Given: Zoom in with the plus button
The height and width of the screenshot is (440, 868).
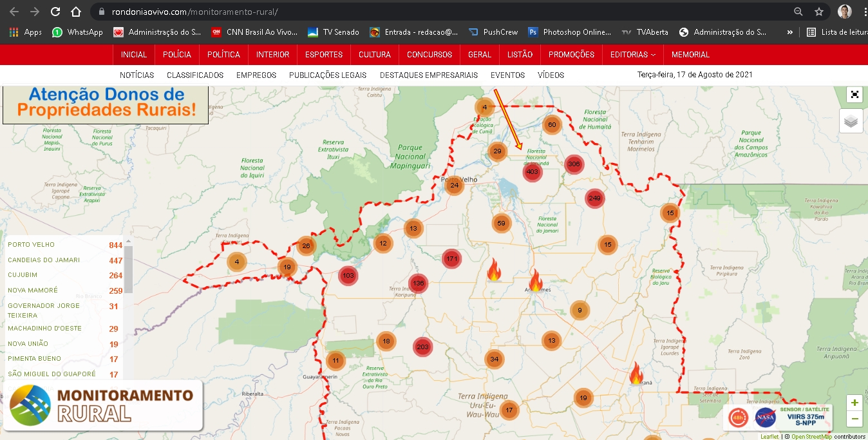Looking at the screenshot, I should [x=854, y=403].
